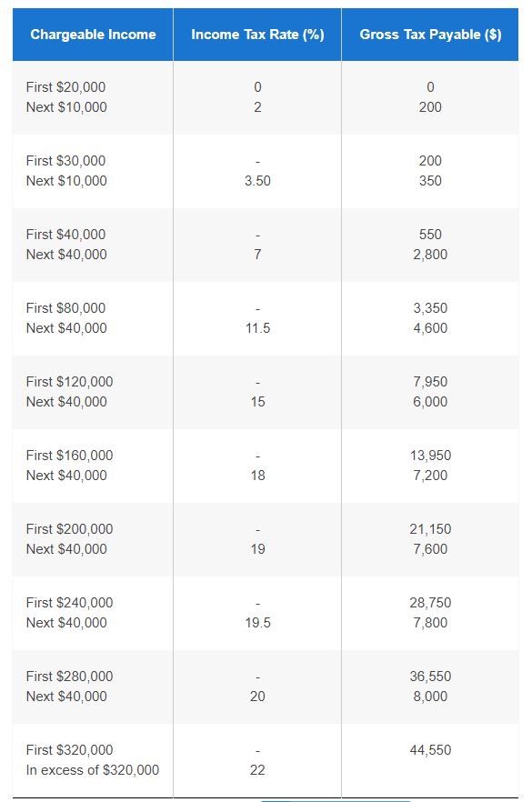Screen dimensions: 532x802
Task: Click the Gross Tax Payable ($) header
Action: pos(430,35)
